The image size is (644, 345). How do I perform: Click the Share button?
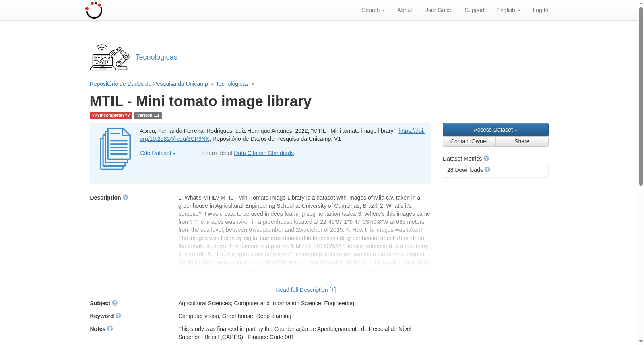[x=522, y=141]
